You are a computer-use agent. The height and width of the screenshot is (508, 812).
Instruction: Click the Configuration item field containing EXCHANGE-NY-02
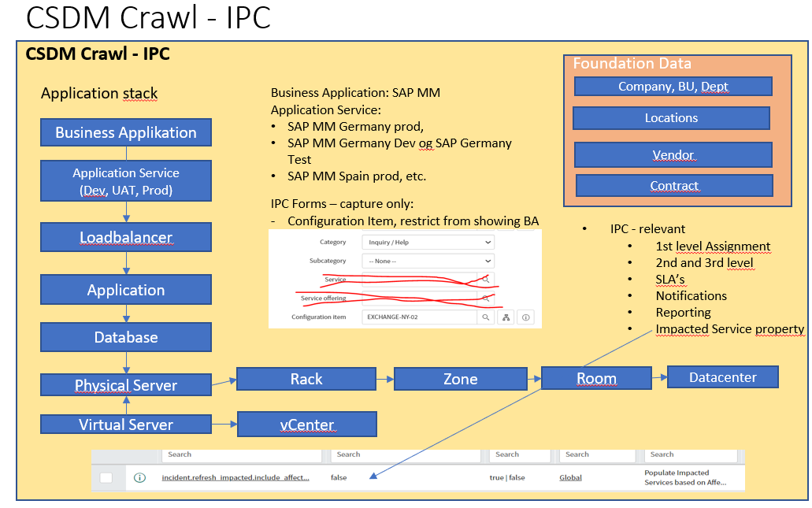tap(419, 317)
